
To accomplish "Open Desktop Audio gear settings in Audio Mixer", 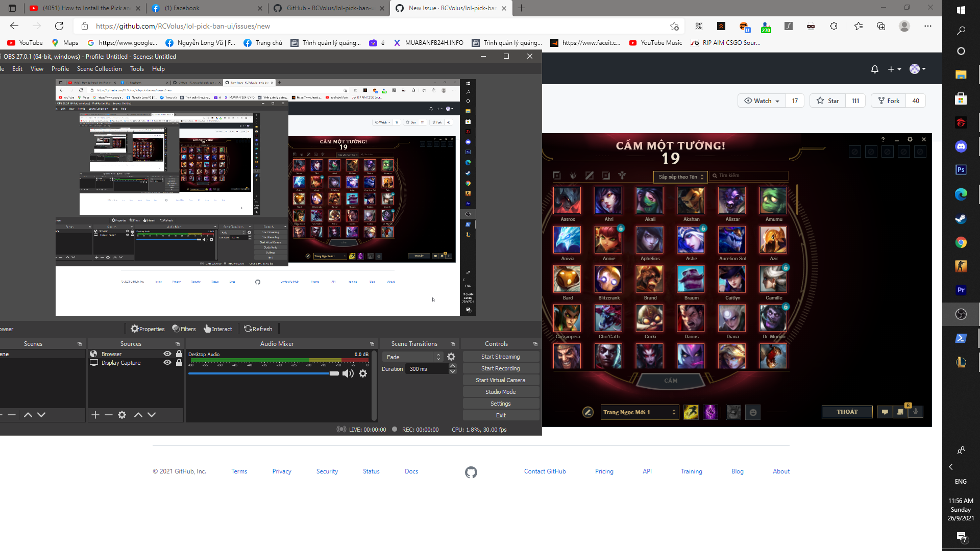I will (x=363, y=373).
